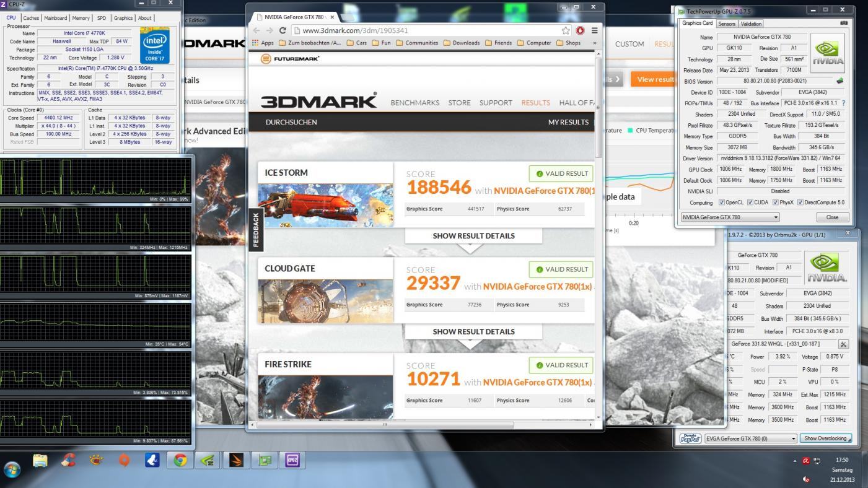Expand the bookmarks overflow chevron
Image resolution: width=868 pixels, height=488 pixels.
pos(594,43)
